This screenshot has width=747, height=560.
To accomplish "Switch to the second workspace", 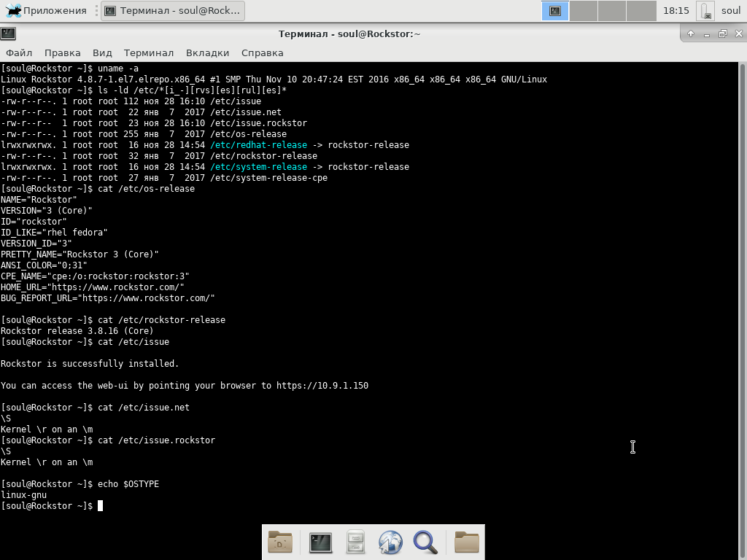I will pyautogui.click(x=584, y=11).
